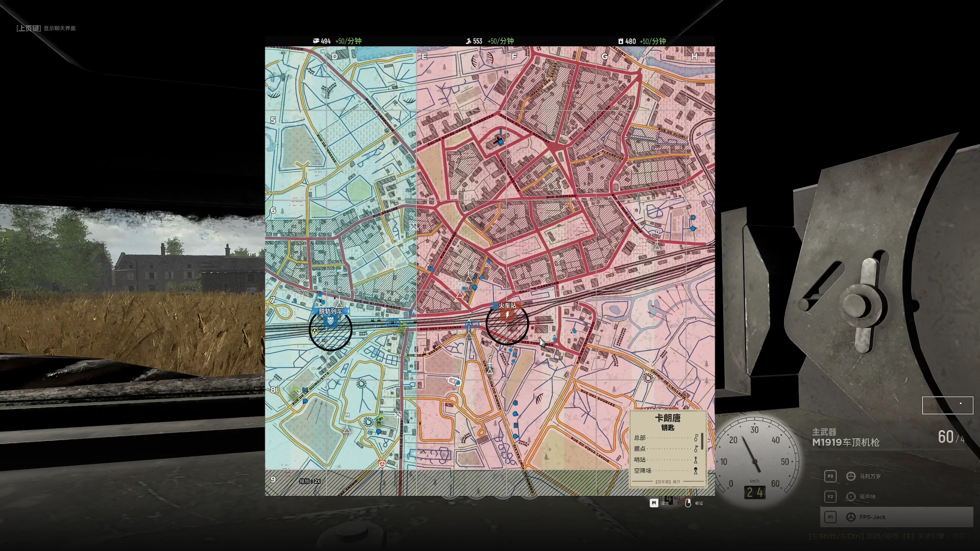
Task: Click the red steering wheel vehicle icon
Action: click(382, 464)
